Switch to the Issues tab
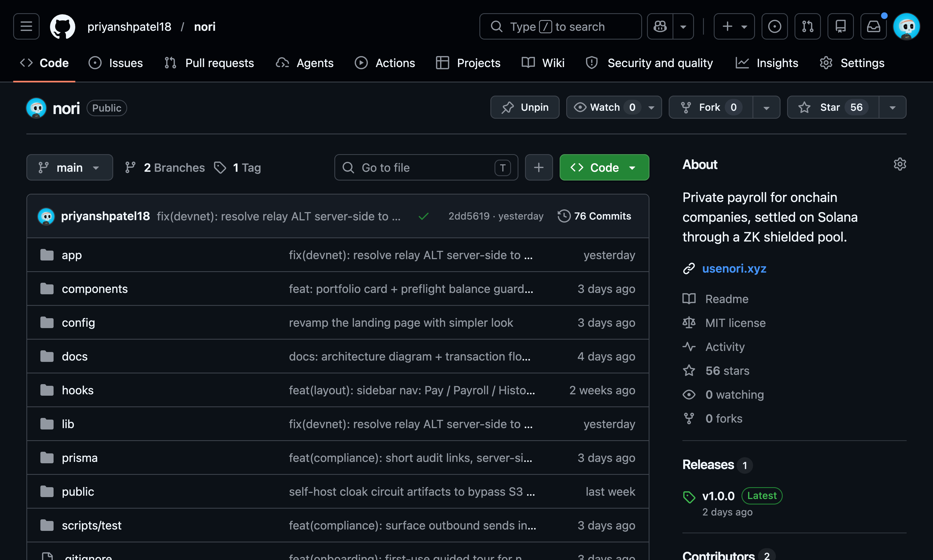The width and height of the screenshot is (933, 560). (x=116, y=63)
